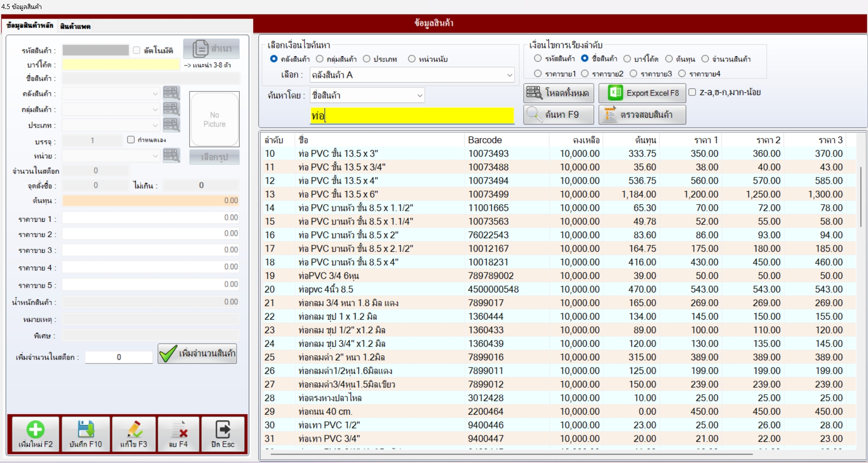Click the green plus Add New F2 icon

coord(35,429)
